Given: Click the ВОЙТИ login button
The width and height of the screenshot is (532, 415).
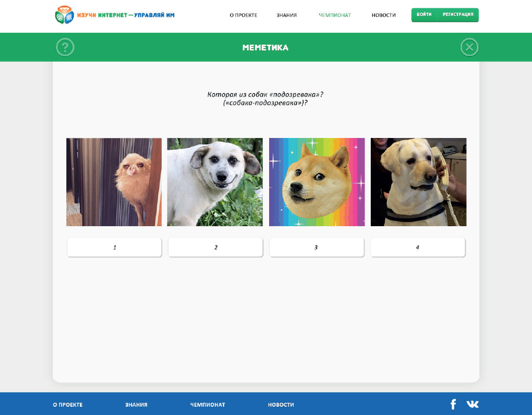Looking at the screenshot, I should point(425,15).
